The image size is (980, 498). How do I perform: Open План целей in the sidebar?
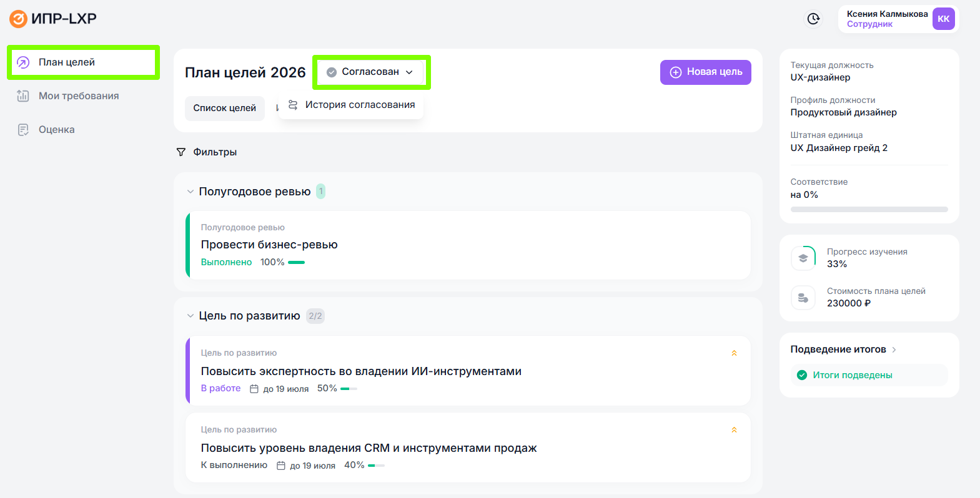point(67,62)
